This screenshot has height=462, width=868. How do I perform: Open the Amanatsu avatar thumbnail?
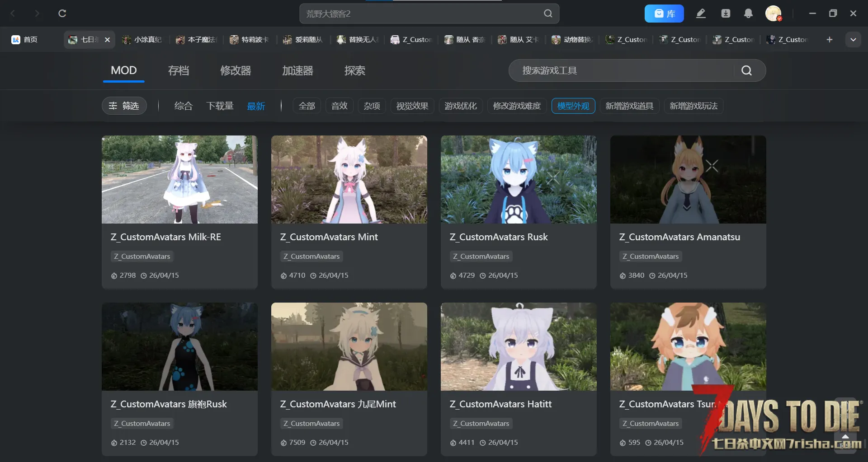tap(688, 179)
